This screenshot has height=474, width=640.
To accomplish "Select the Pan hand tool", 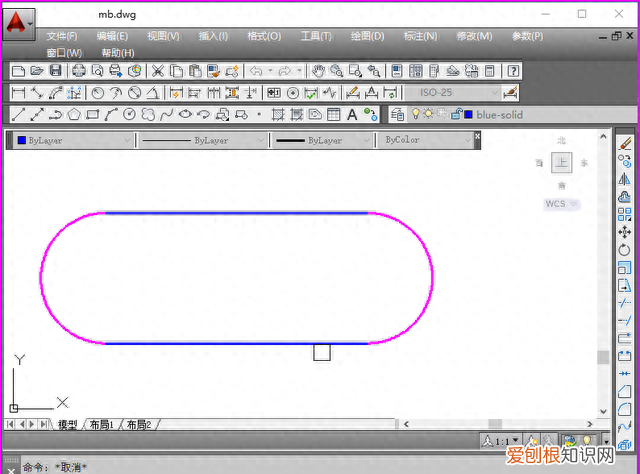I will pyautogui.click(x=318, y=71).
